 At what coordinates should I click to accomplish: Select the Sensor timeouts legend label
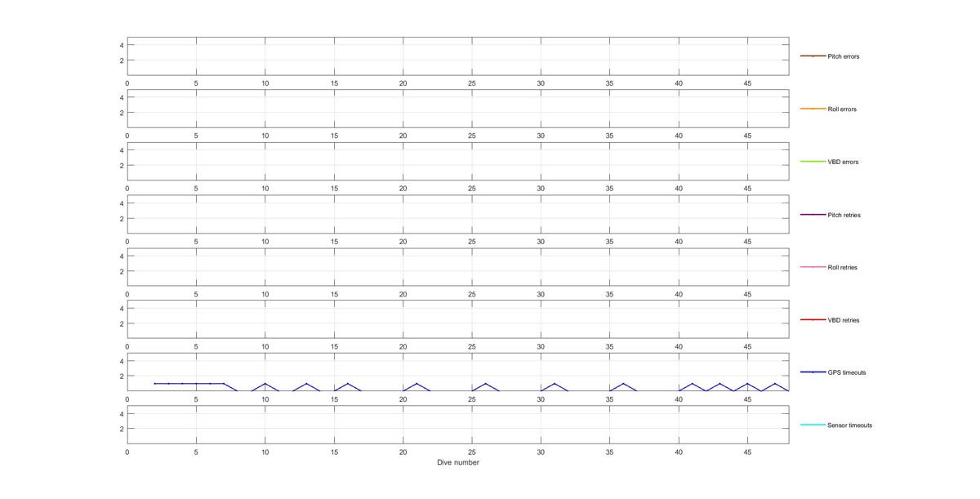click(849, 425)
